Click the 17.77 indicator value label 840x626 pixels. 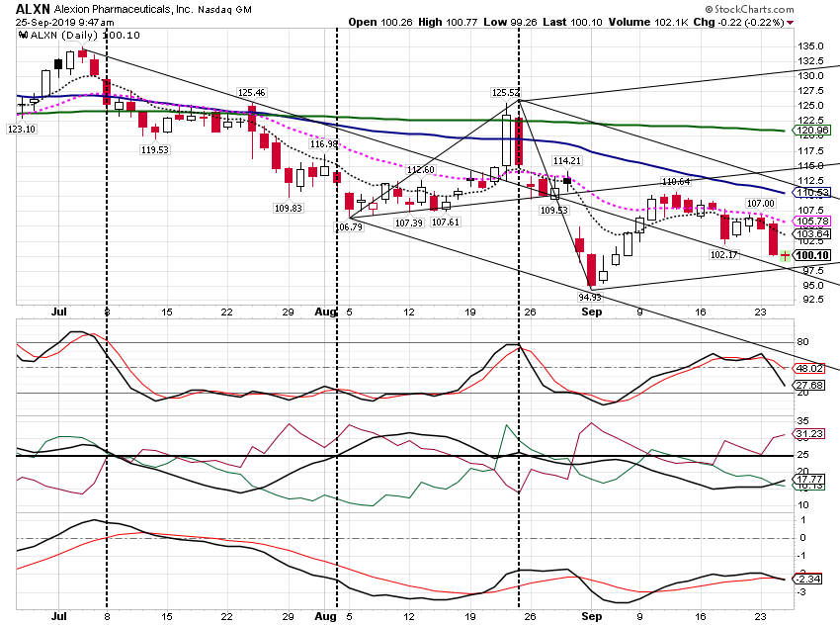click(809, 480)
